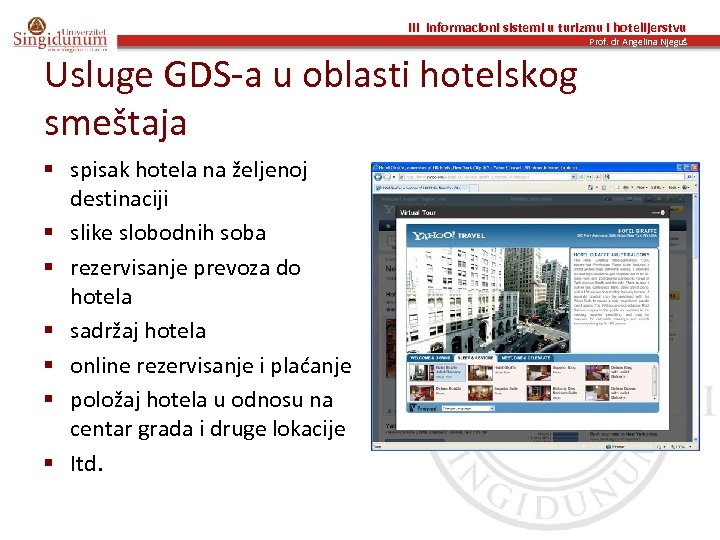Switch to the Meet, Dine & Celebrate tab
This screenshot has height=540, width=720.
coord(526,358)
